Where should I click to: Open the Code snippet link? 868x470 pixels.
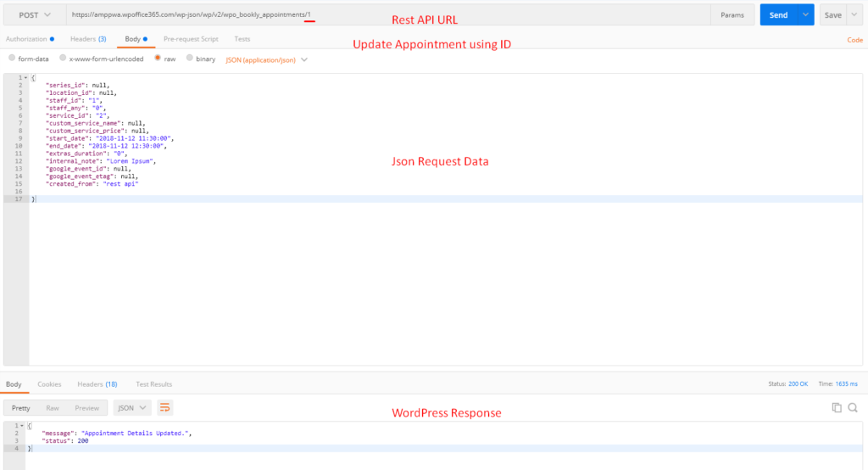click(x=854, y=40)
